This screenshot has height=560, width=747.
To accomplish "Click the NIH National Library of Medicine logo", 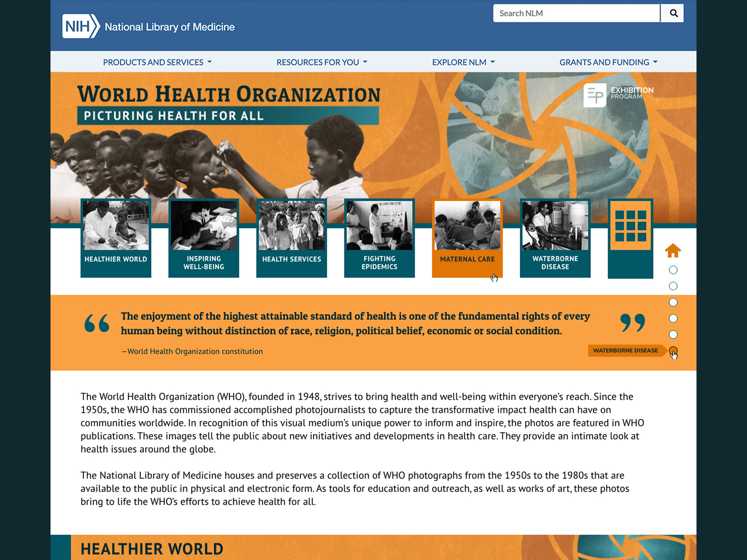I will pyautogui.click(x=148, y=26).
